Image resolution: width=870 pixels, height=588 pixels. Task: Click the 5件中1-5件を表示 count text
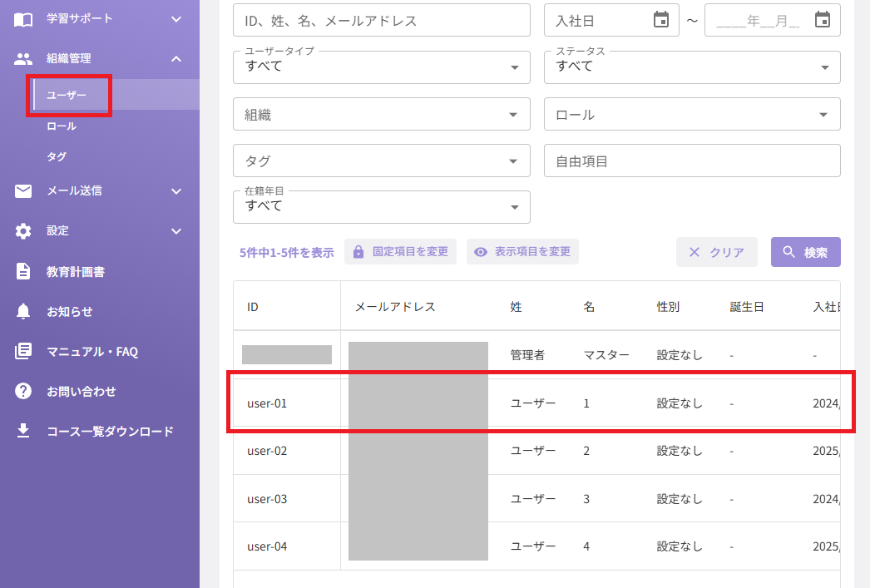pyautogui.click(x=286, y=253)
